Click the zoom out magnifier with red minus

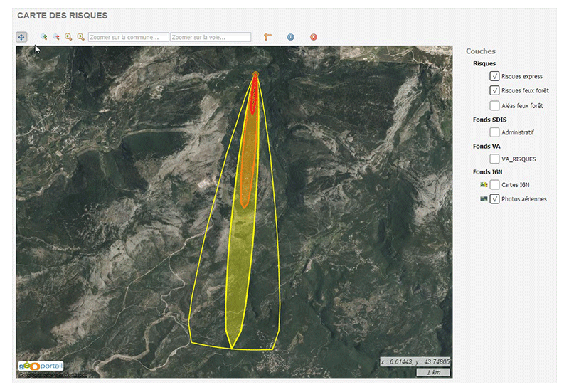click(x=55, y=37)
